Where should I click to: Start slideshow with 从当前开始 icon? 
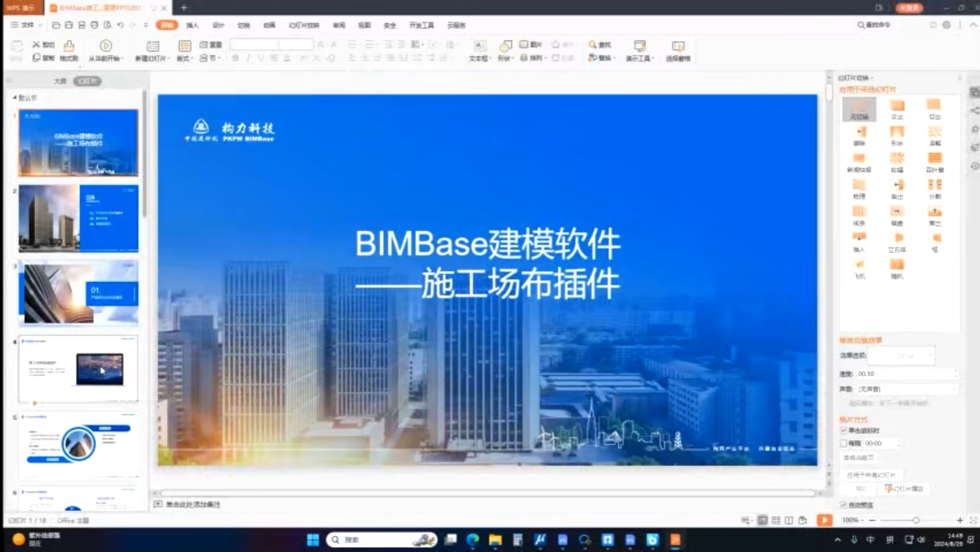pyautogui.click(x=105, y=47)
